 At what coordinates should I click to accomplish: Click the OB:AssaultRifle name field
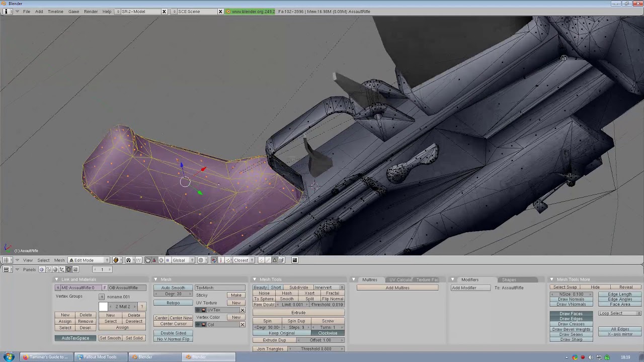[126, 288]
